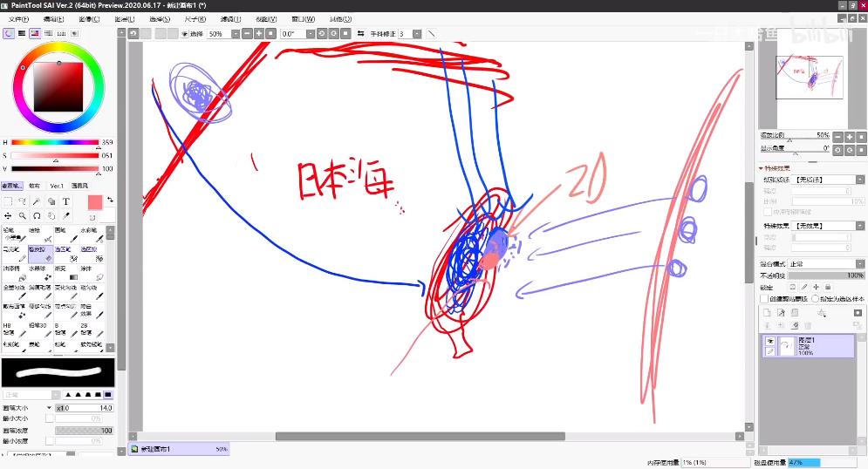Open the brush size multiplier dropdown

point(49,408)
